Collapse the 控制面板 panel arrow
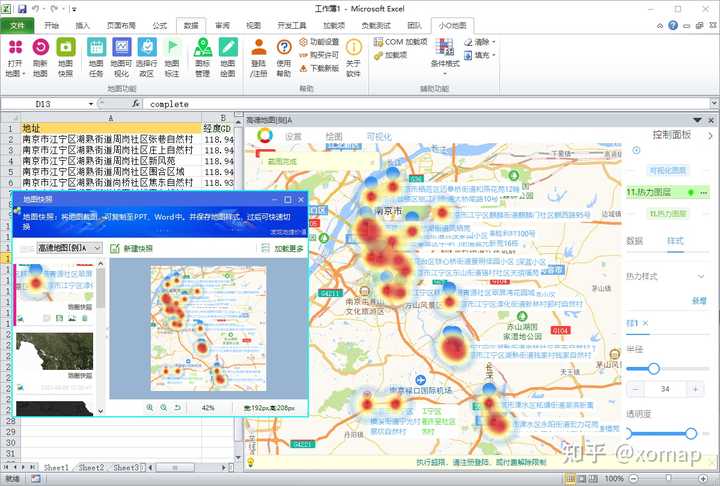Screen dimensions: 720x486 (x=710, y=136)
